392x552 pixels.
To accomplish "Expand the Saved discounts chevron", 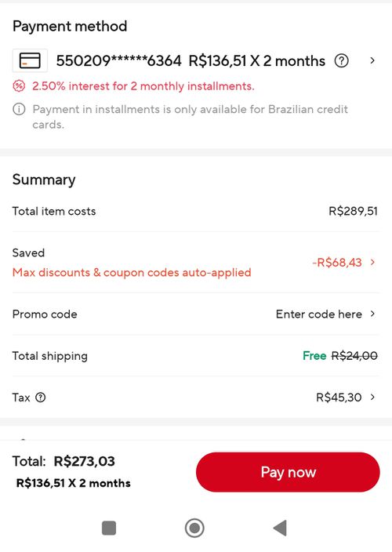I will pos(372,262).
